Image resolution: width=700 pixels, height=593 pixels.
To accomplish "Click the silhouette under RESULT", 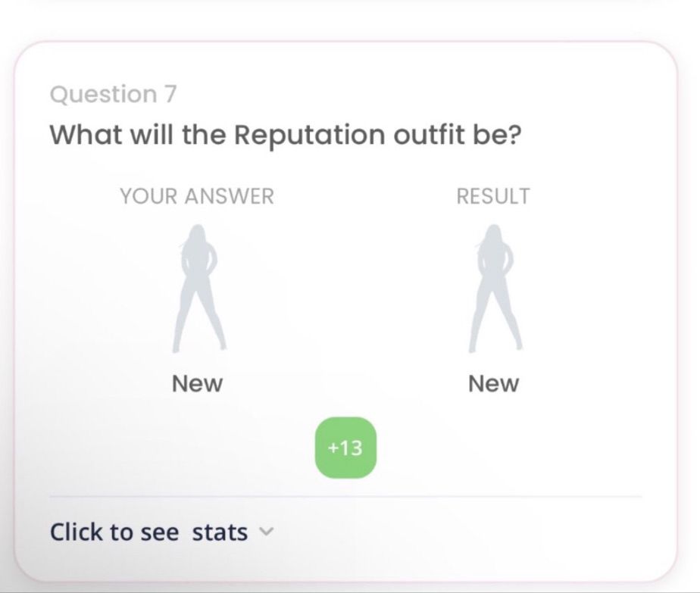I will click(x=495, y=289).
